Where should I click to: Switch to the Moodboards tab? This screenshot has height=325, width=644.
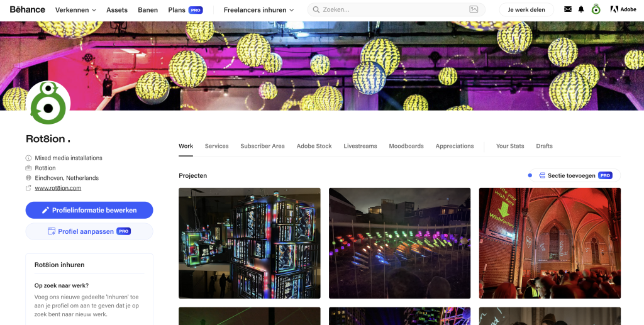coord(406,146)
